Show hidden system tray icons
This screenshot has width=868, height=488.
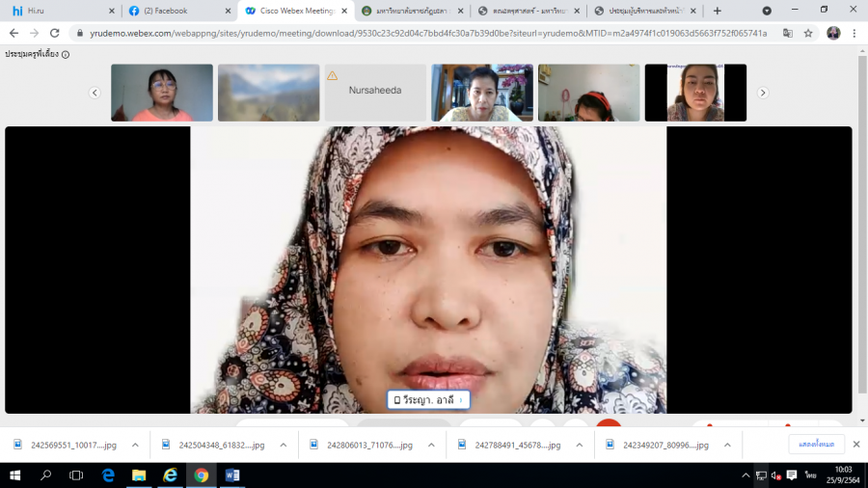pyautogui.click(x=746, y=475)
